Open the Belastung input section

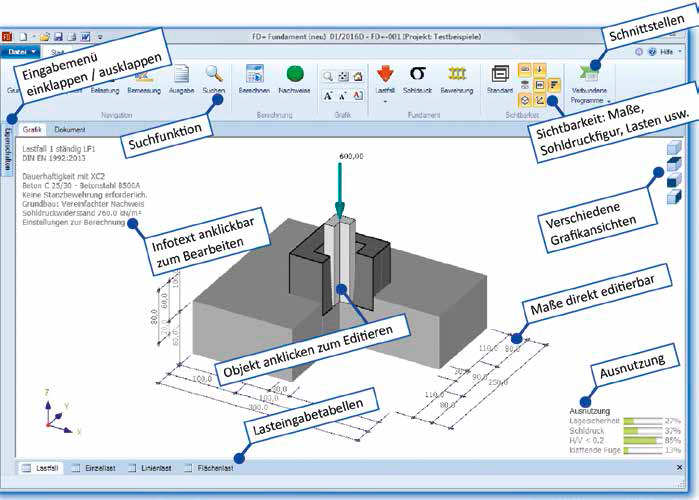105,90
